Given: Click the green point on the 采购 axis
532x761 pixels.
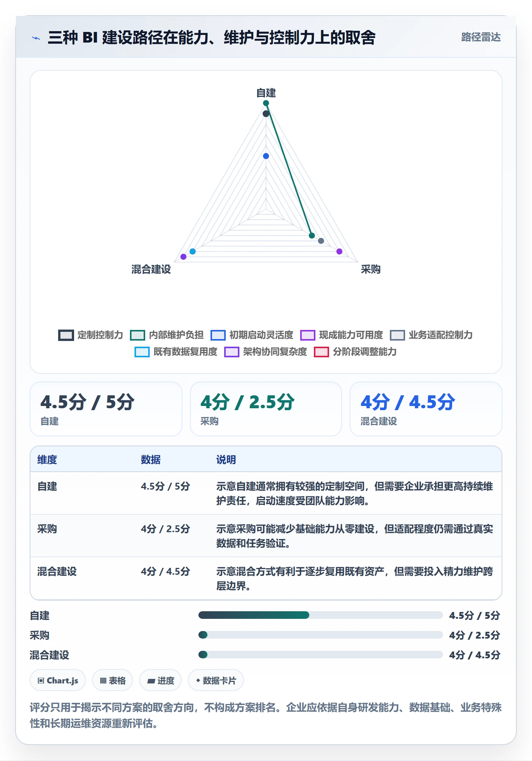Looking at the screenshot, I should click(x=312, y=236).
